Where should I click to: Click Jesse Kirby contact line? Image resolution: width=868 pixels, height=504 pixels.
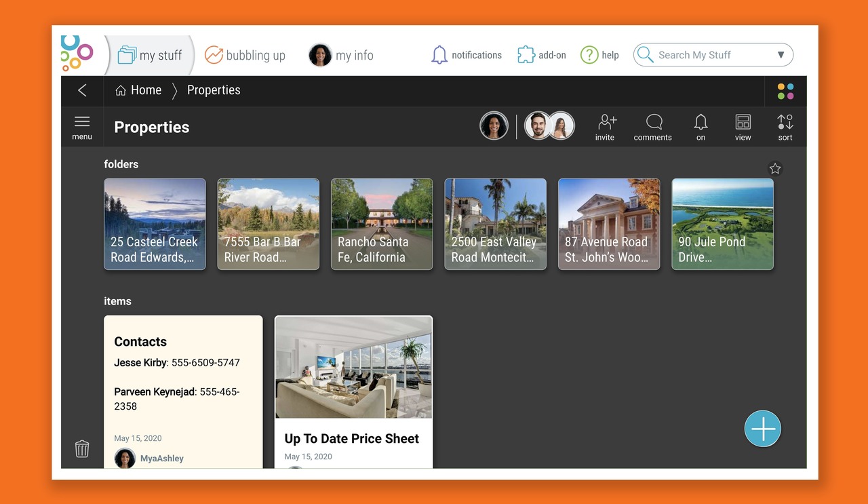(x=177, y=363)
